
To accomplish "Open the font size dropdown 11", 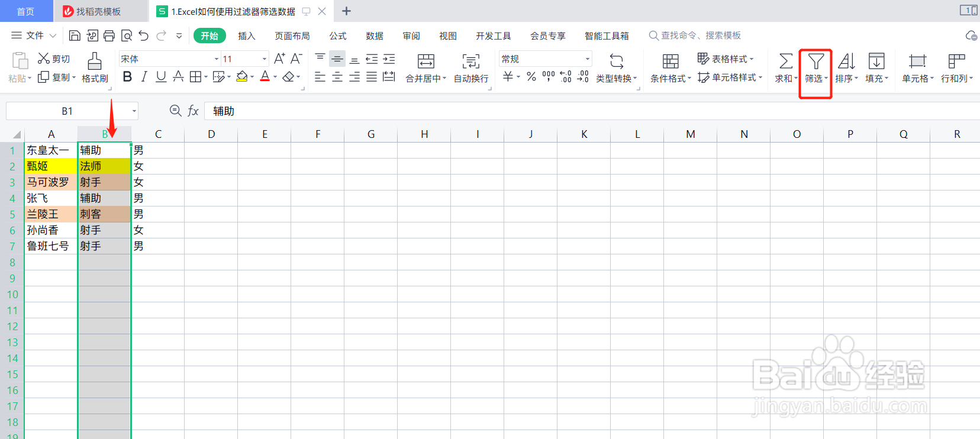I will 265,59.
